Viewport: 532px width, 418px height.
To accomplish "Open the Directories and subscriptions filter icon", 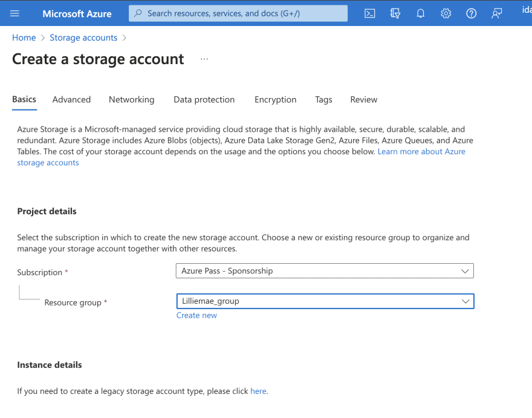I will [395, 13].
